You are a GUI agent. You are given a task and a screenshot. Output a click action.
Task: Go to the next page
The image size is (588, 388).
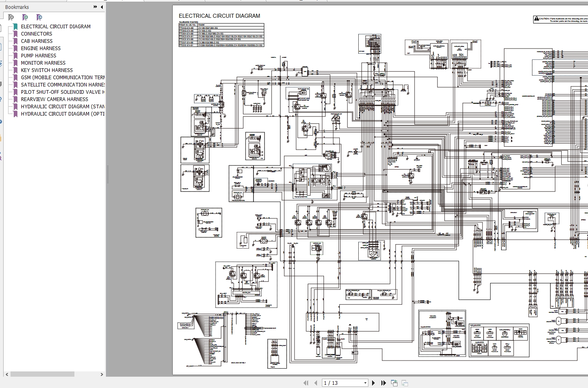[x=373, y=383]
